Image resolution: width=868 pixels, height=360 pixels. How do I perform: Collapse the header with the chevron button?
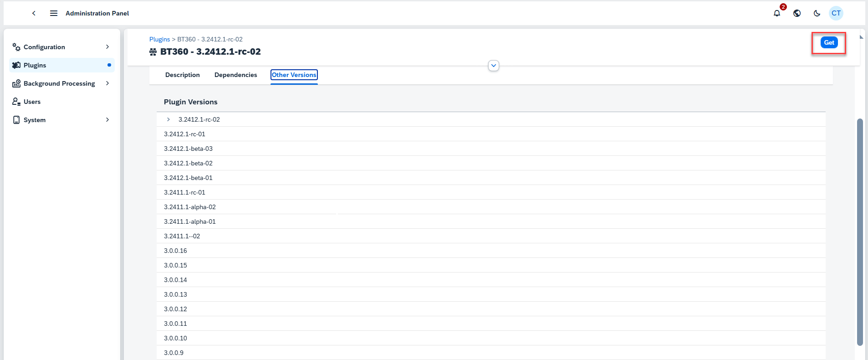pyautogui.click(x=494, y=66)
